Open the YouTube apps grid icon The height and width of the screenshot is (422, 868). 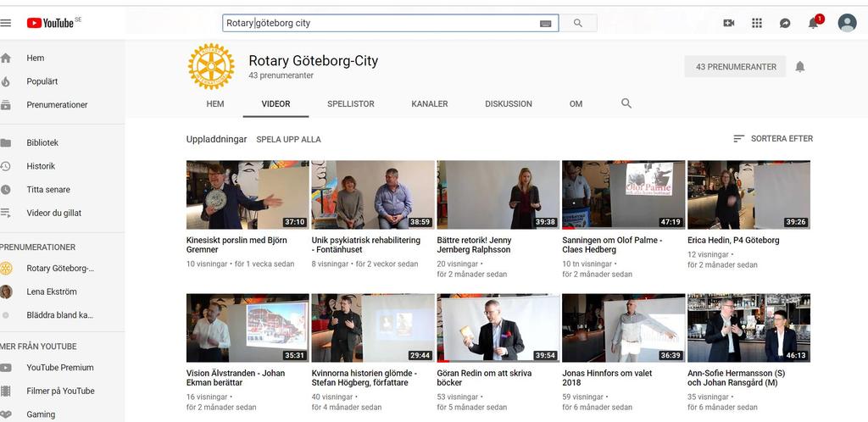757,23
